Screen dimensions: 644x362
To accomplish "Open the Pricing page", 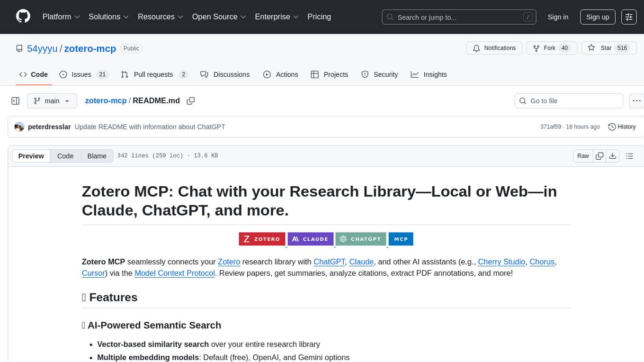I will click(319, 17).
